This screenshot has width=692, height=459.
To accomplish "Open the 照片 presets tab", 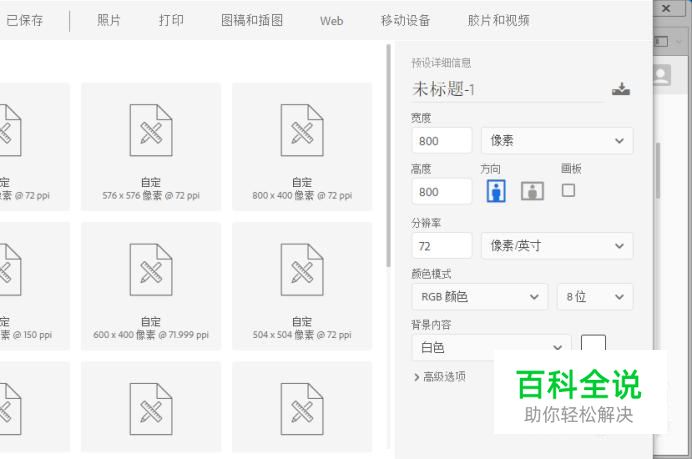I will [x=109, y=20].
